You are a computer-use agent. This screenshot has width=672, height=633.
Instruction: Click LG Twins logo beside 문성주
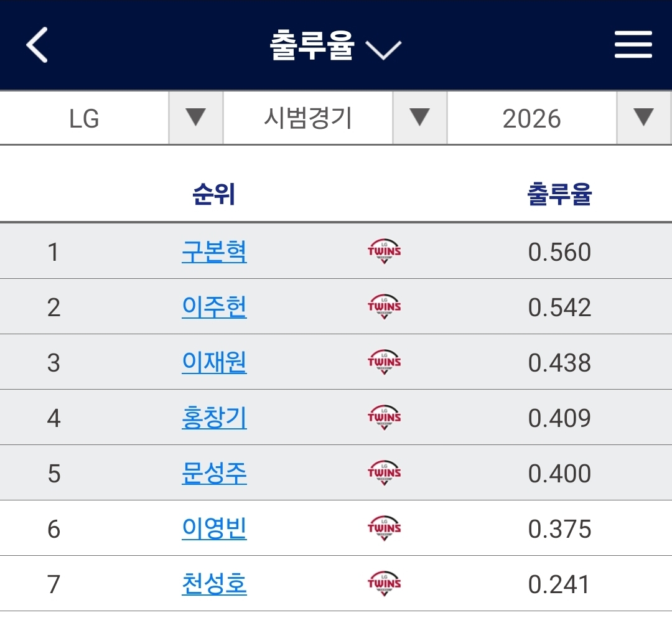pyautogui.click(x=384, y=473)
